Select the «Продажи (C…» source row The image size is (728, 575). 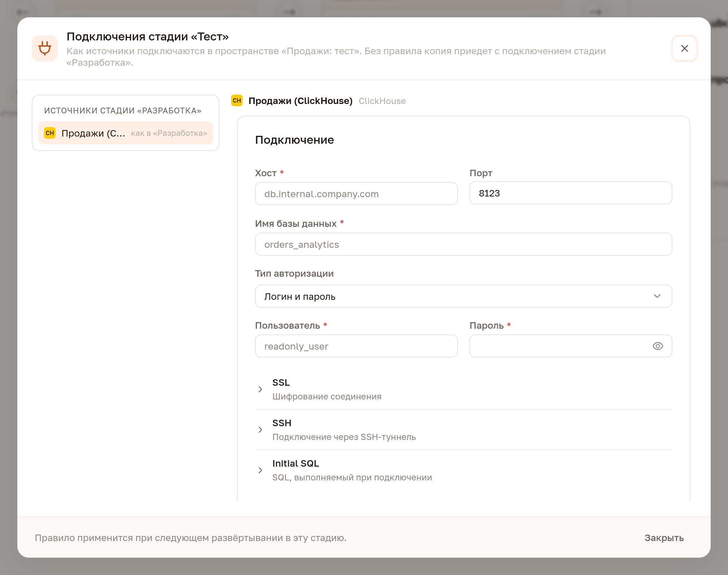click(x=126, y=133)
